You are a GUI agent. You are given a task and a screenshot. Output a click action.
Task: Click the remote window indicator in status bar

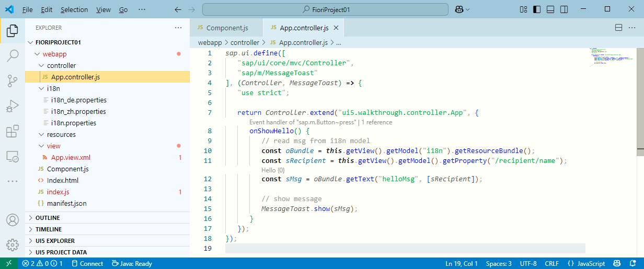click(x=9, y=264)
